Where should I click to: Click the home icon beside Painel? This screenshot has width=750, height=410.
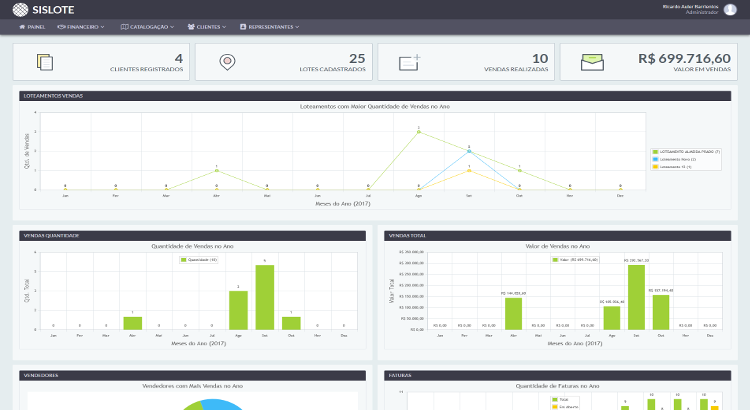[22, 27]
